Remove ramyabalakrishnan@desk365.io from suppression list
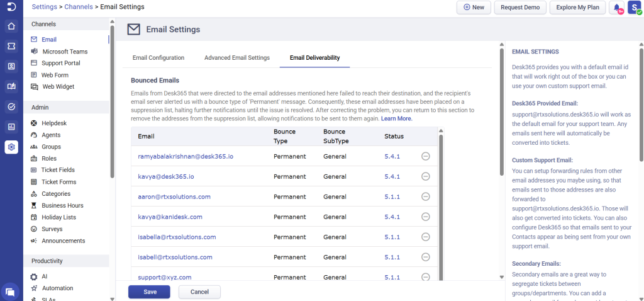 point(426,156)
